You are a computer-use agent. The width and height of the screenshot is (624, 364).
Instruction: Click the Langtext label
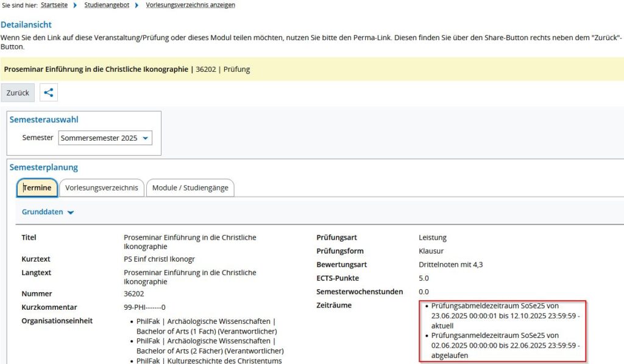pos(36,273)
